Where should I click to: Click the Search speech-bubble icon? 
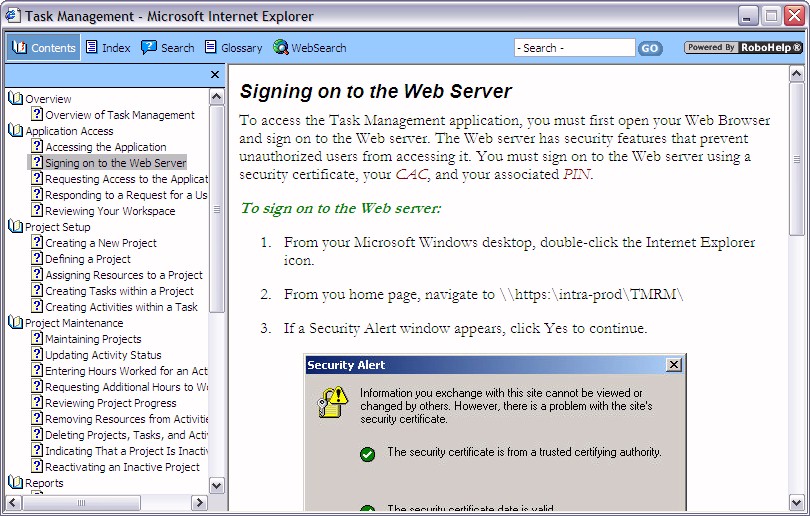149,47
